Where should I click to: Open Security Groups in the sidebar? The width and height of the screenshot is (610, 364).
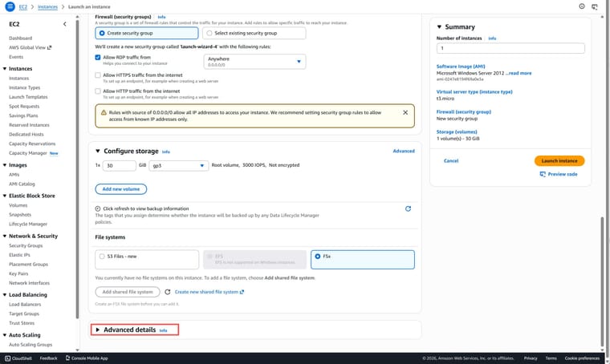click(x=26, y=245)
